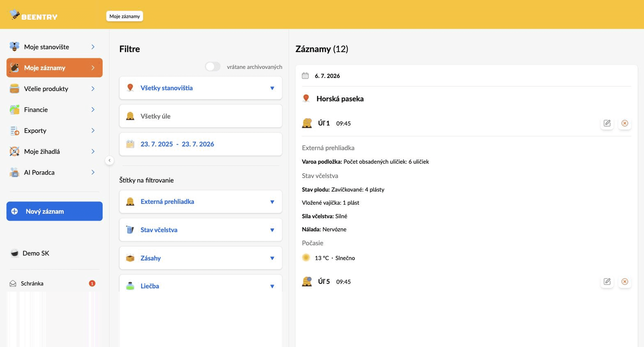Click the plus icon on Nový záznam
Image resolution: width=644 pixels, height=347 pixels.
click(14, 211)
